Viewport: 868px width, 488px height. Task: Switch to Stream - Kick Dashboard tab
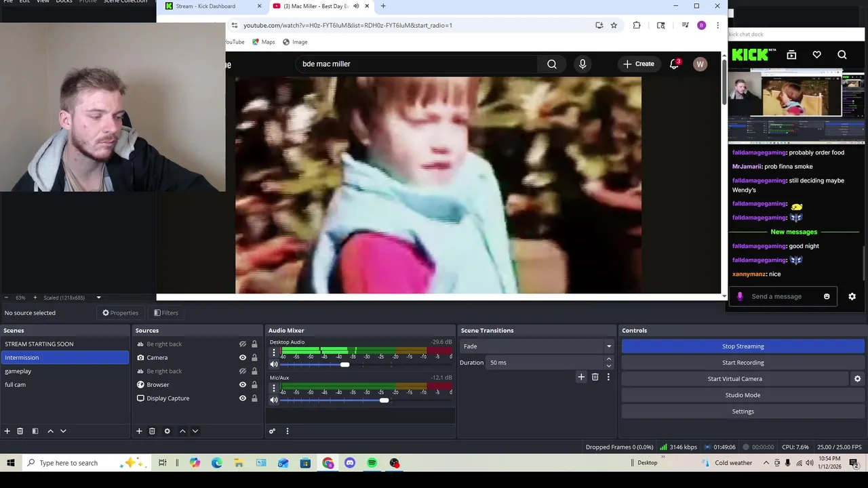(205, 6)
